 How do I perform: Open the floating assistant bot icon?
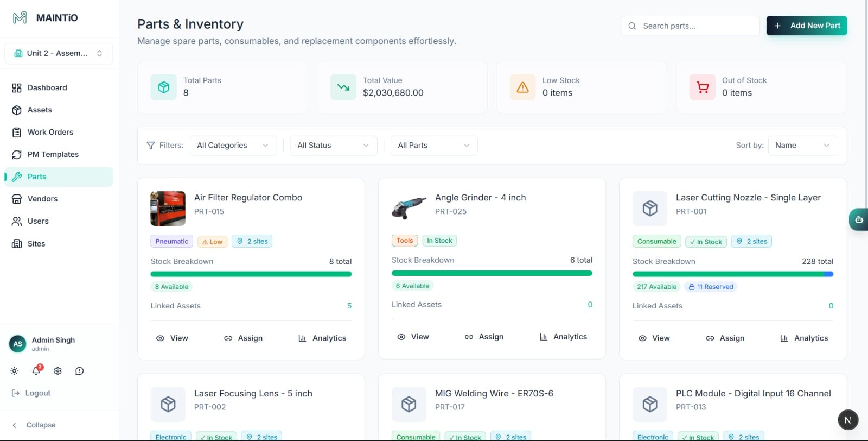(x=859, y=220)
